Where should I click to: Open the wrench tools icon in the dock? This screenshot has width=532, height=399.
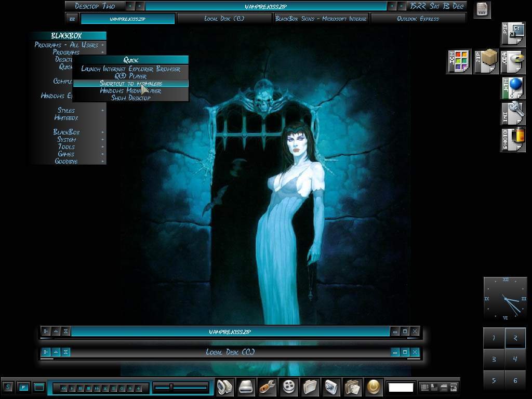(268, 387)
